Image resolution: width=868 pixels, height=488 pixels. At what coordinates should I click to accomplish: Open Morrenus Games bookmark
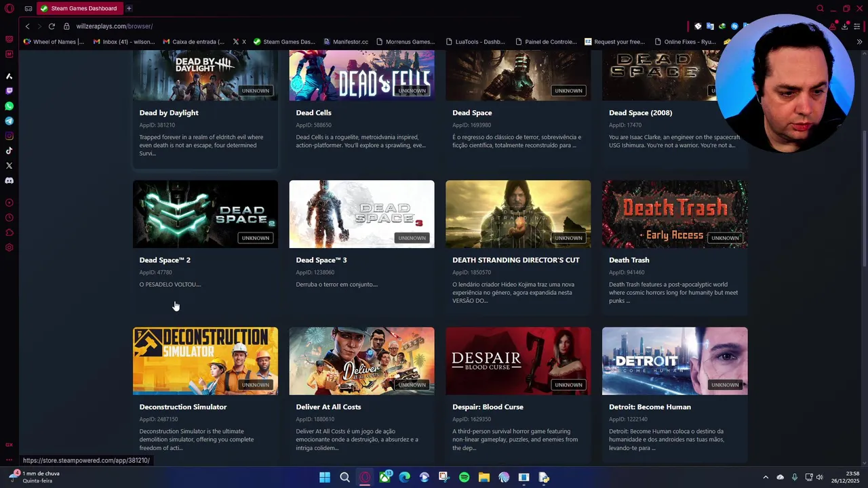[x=405, y=41]
